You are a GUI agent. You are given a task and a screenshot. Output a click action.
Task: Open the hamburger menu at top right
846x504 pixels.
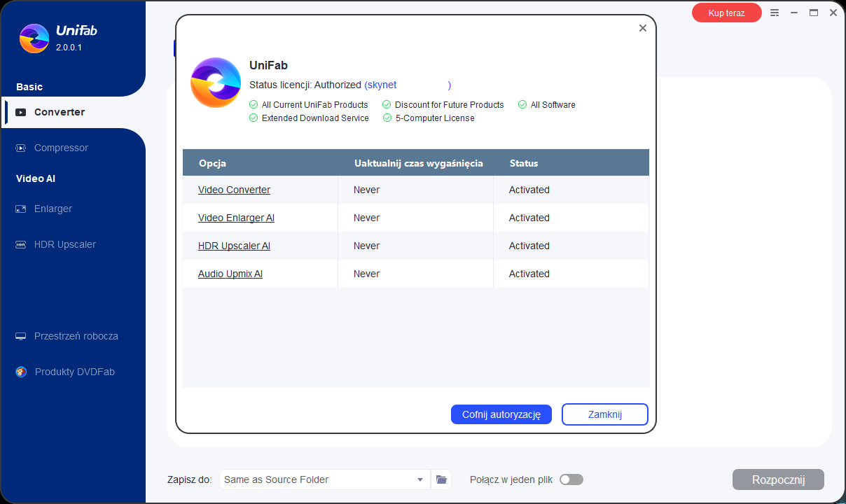point(775,13)
